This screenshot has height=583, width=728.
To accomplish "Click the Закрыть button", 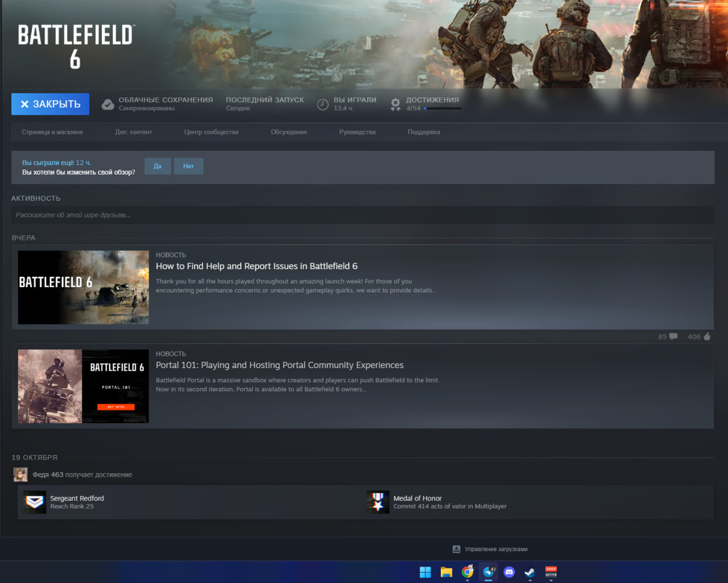I will 50,104.
